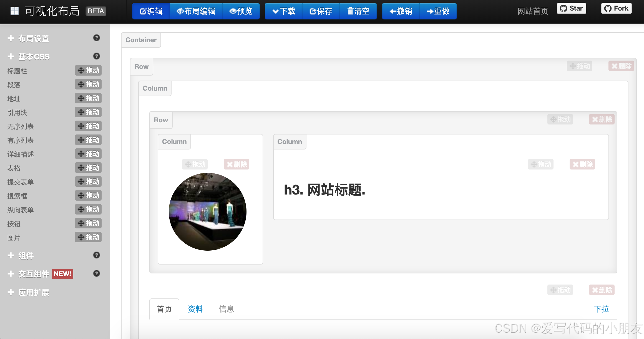Switch to the 资料 tab
The width and height of the screenshot is (644, 339).
tap(195, 309)
